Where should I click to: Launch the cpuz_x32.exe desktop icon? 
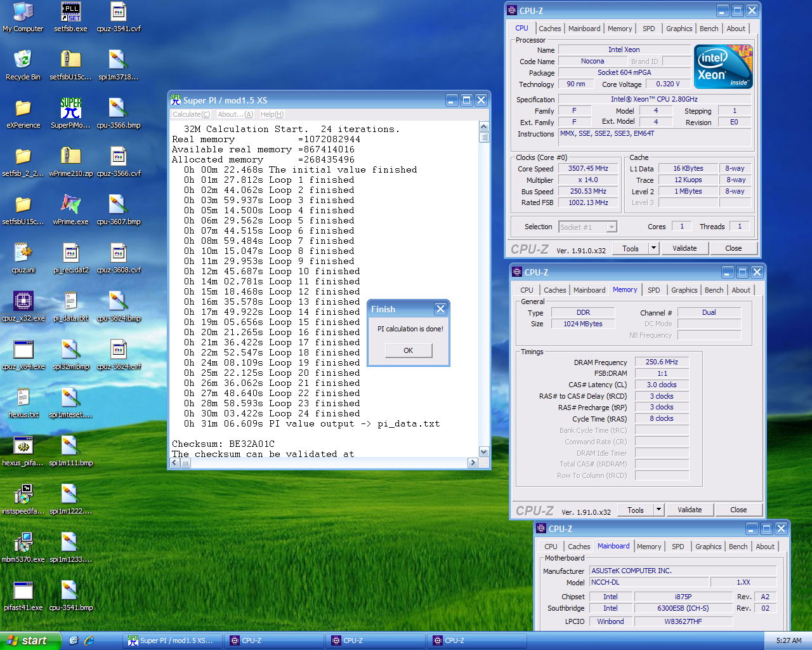click(23, 307)
